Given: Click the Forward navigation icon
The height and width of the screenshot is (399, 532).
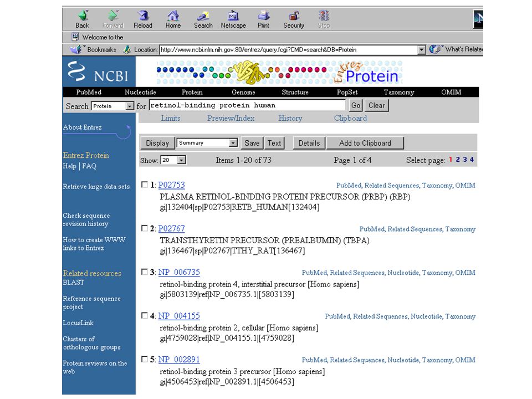Looking at the screenshot, I should coord(113,16).
